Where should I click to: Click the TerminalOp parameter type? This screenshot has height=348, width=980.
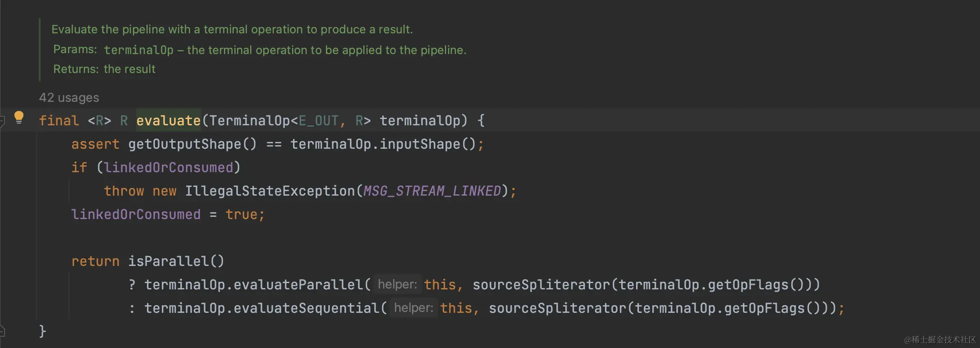click(249, 120)
